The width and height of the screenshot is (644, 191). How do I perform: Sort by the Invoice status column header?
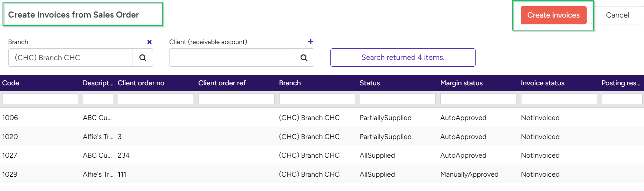click(543, 83)
